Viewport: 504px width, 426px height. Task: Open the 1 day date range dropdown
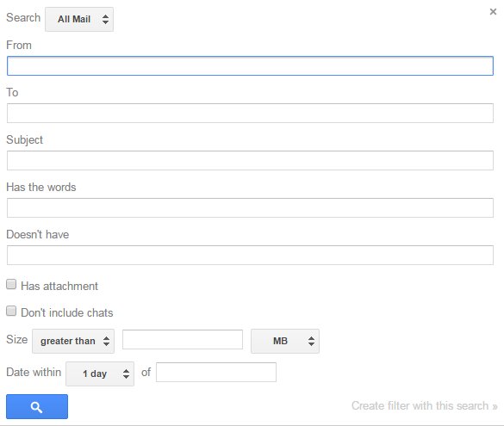(x=100, y=374)
